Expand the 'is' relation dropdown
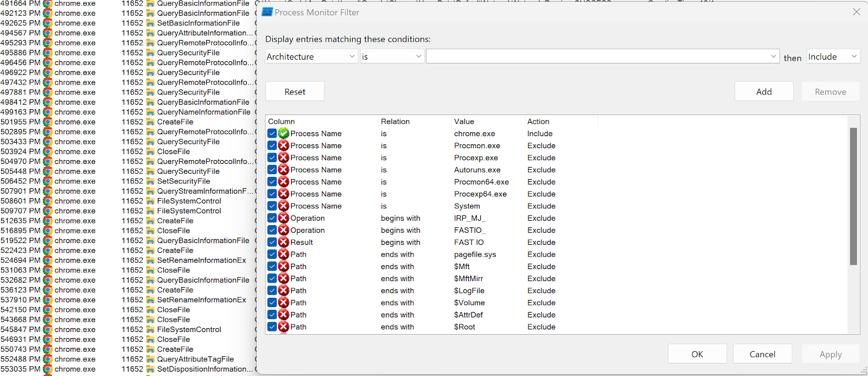 coord(392,56)
